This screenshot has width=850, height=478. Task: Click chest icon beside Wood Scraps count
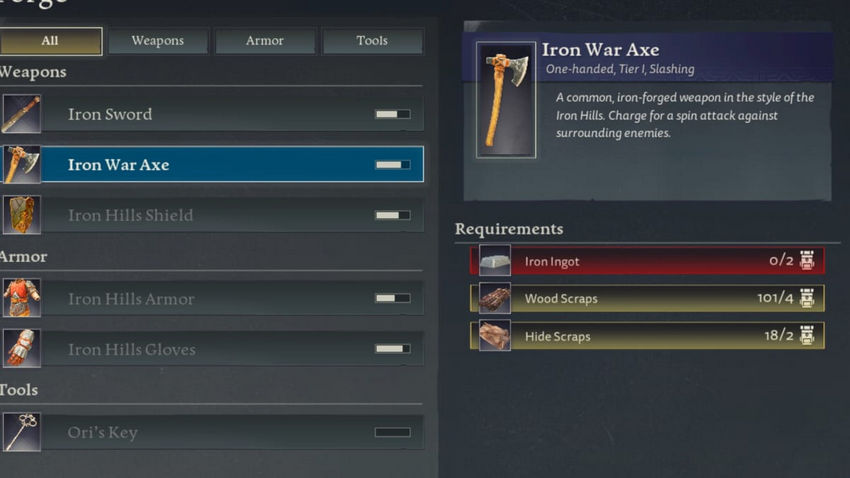coord(807,298)
